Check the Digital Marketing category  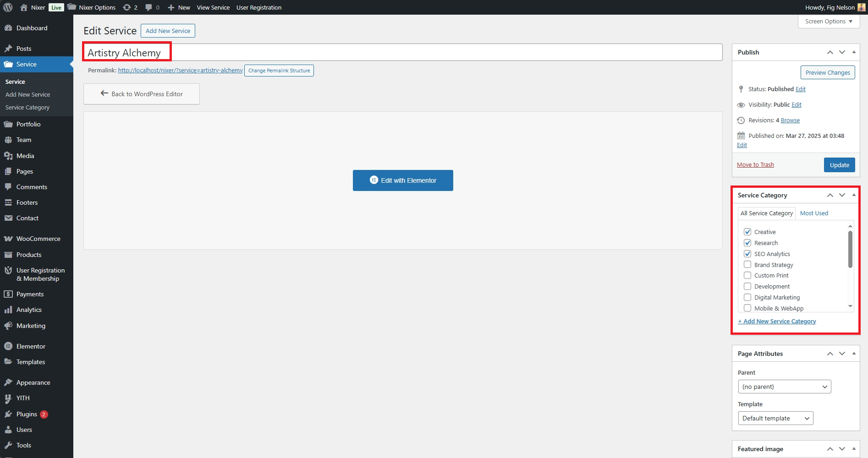click(x=747, y=297)
